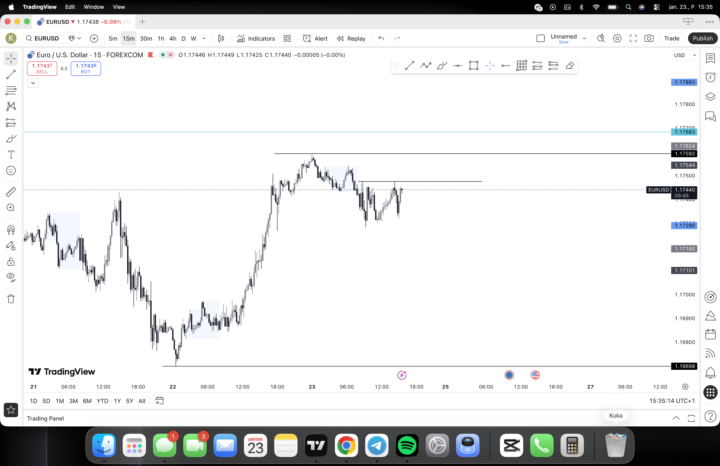
Task: Open quick search icon in top toolbar
Action: coord(601,39)
